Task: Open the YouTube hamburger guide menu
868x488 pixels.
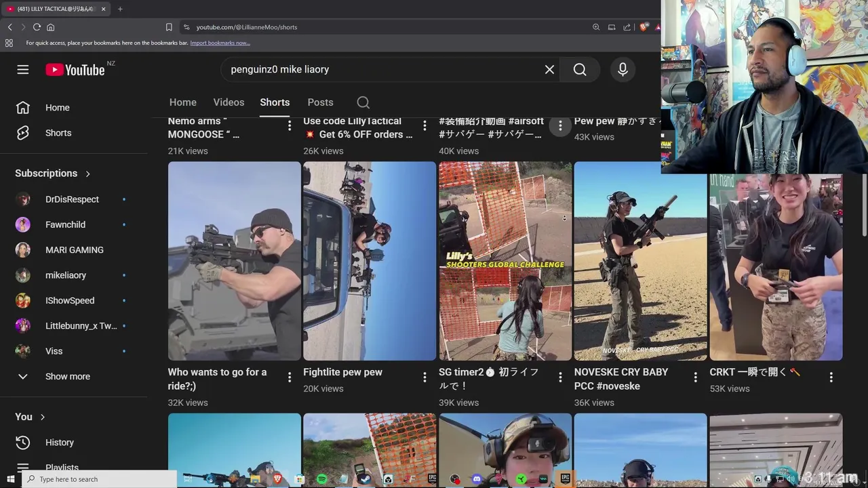Action: coord(23,70)
